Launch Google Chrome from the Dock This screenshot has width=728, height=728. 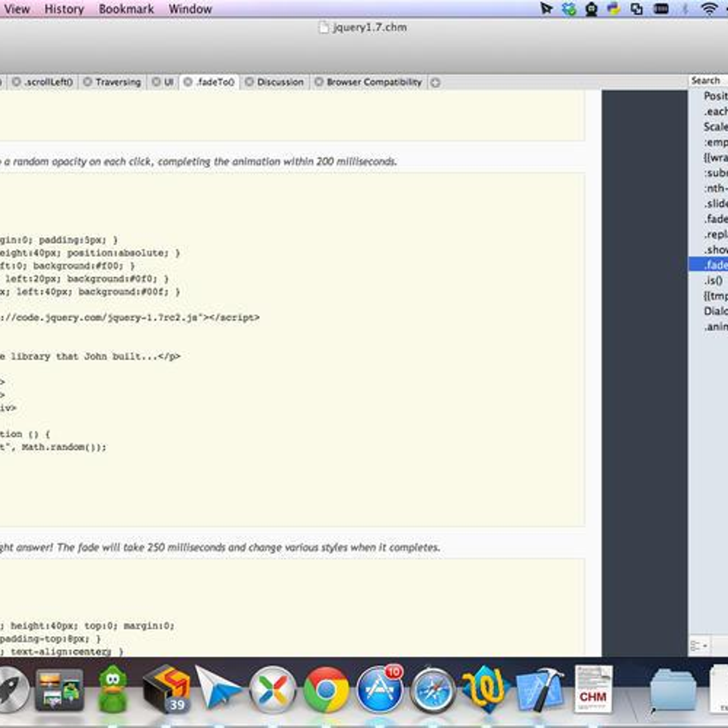[x=326, y=690]
